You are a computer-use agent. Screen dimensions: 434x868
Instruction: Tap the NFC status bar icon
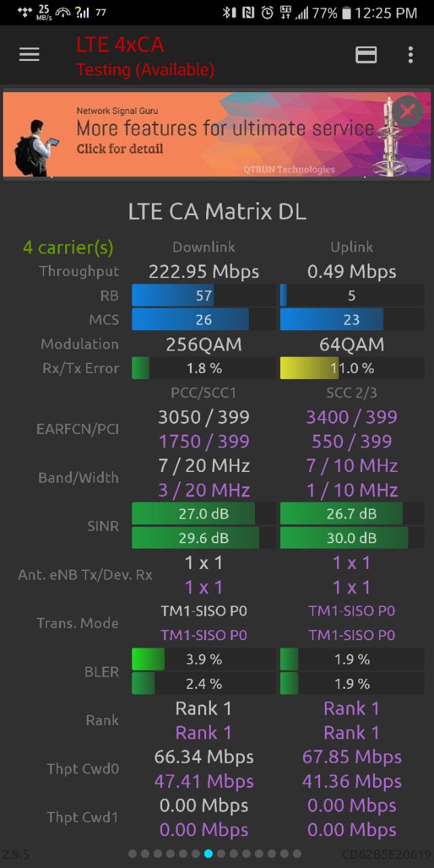tap(248, 12)
